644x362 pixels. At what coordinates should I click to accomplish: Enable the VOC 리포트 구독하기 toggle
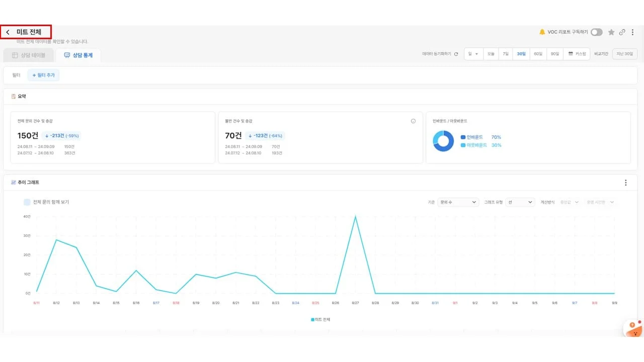pos(597,32)
